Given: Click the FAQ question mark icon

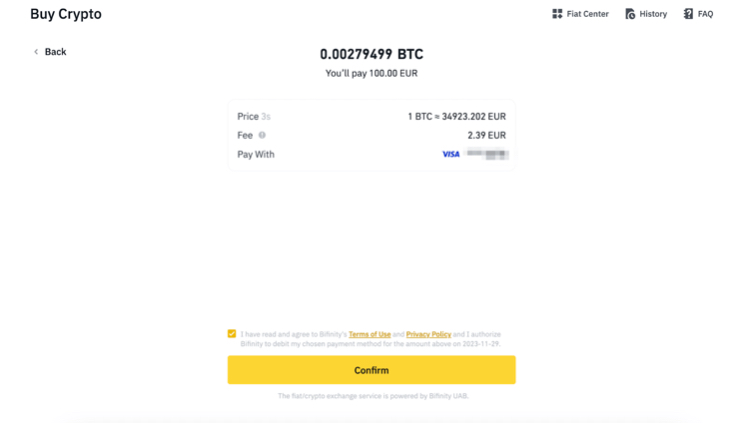Looking at the screenshot, I should click(688, 14).
